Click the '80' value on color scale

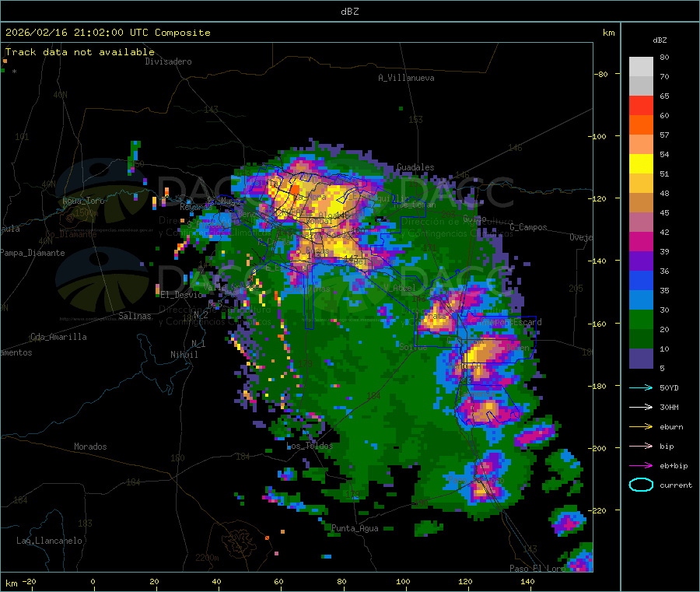pos(664,57)
